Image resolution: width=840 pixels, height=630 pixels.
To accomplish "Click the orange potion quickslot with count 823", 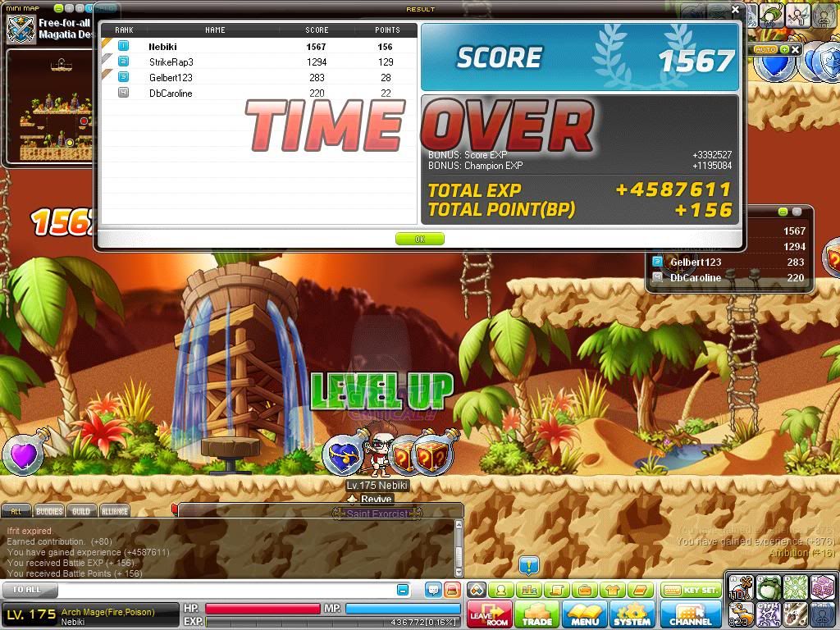I will pyautogui.click(x=741, y=615).
